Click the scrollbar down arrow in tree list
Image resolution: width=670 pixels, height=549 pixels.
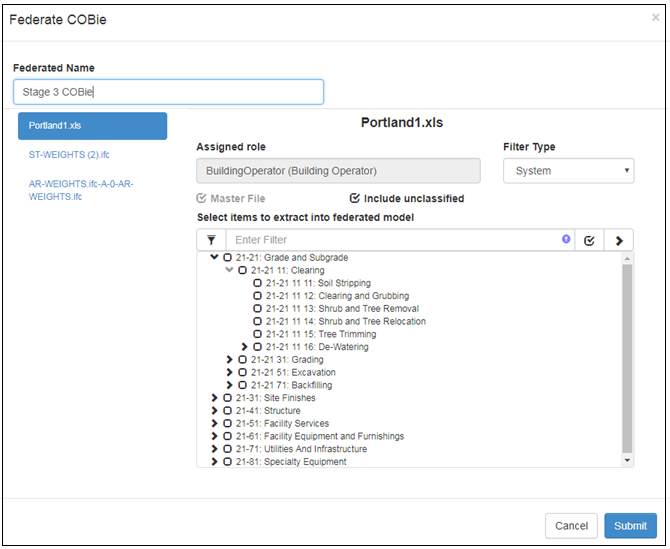627,460
